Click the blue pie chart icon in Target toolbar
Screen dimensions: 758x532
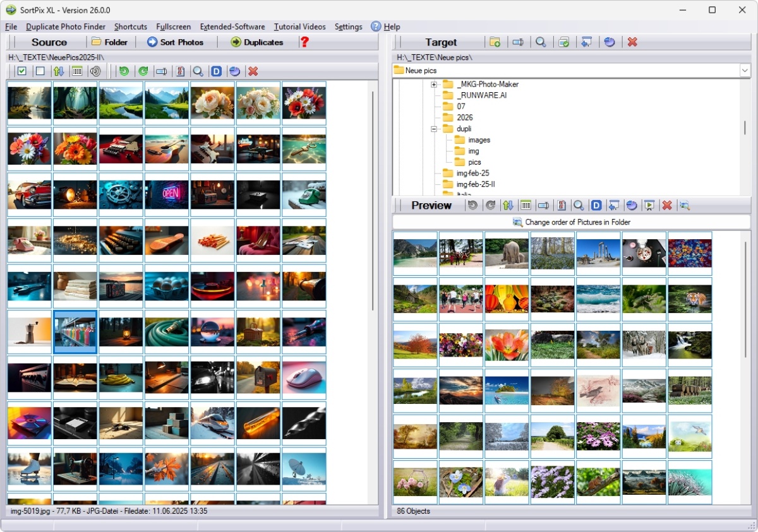click(610, 42)
